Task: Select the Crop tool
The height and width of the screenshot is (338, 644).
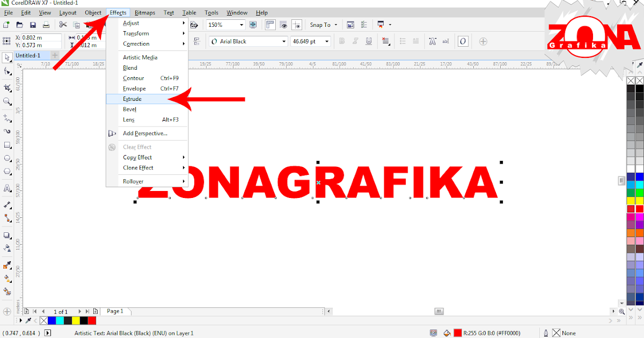Action: [8, 87]
